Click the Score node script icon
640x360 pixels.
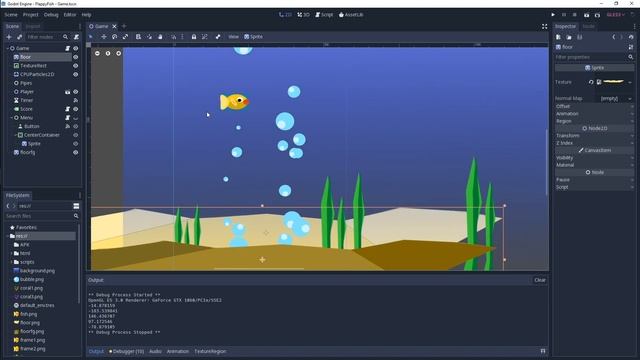pos(67,109)
